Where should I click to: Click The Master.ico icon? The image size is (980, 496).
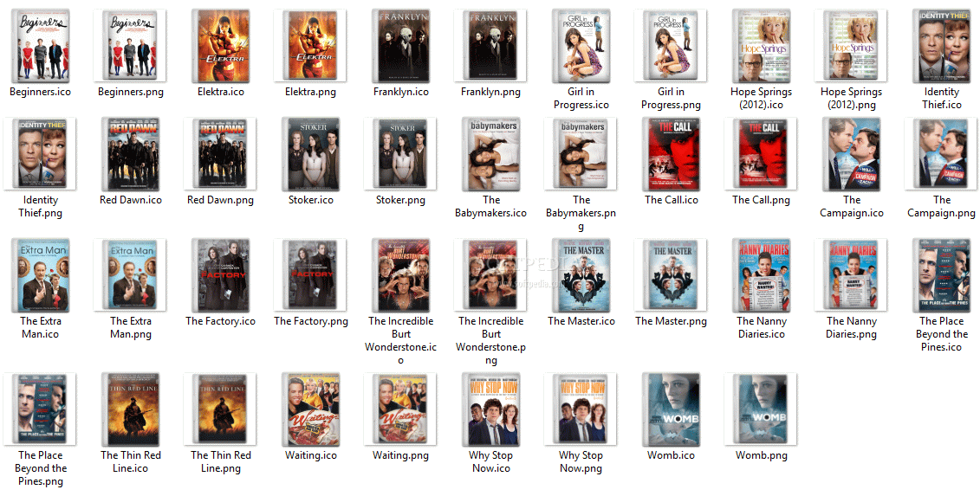coord(581,275)
